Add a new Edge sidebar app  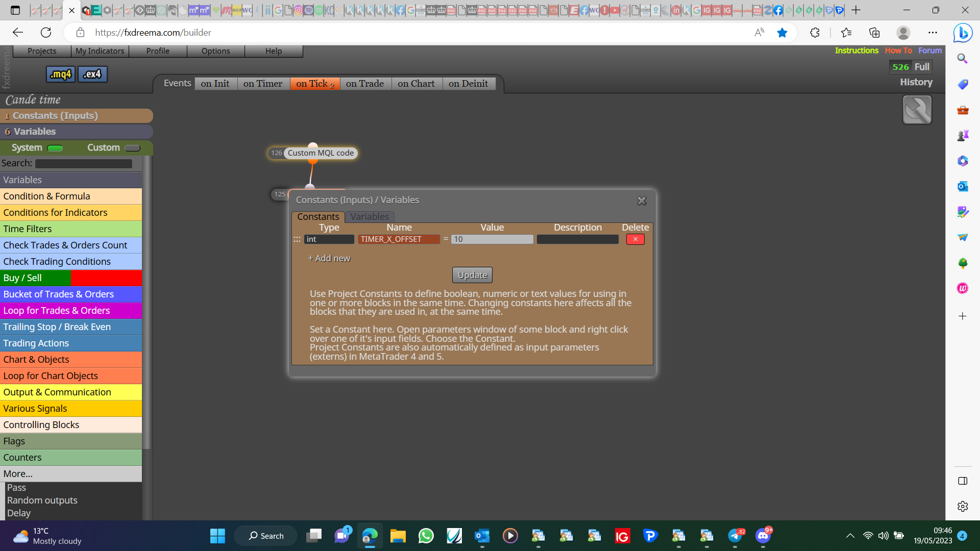tap(963, 316)
